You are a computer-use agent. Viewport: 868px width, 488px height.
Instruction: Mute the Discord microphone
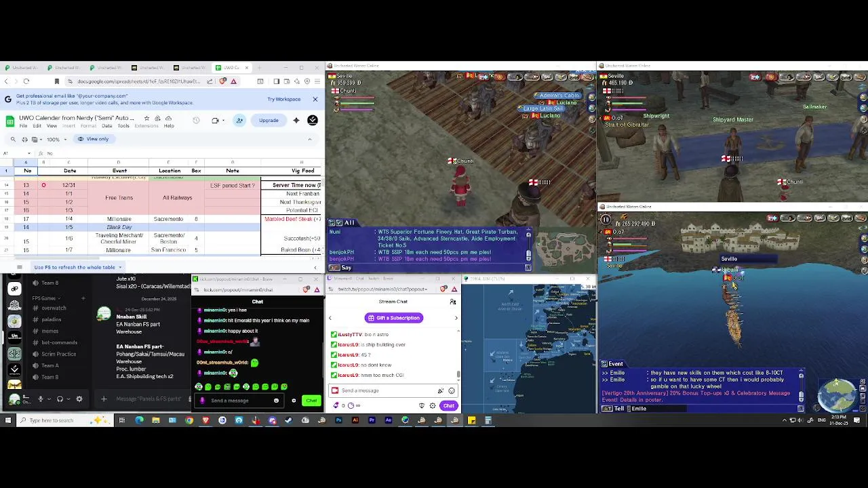pyautogui.click(x=40, y=399)
